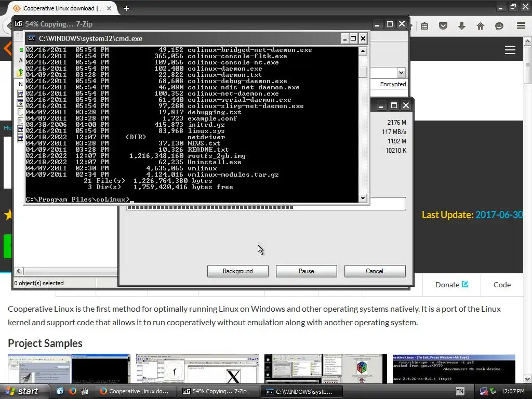
Task: Open the first Project Samples thumbnail
Action: pyautogui.click(x=69, y=369)
